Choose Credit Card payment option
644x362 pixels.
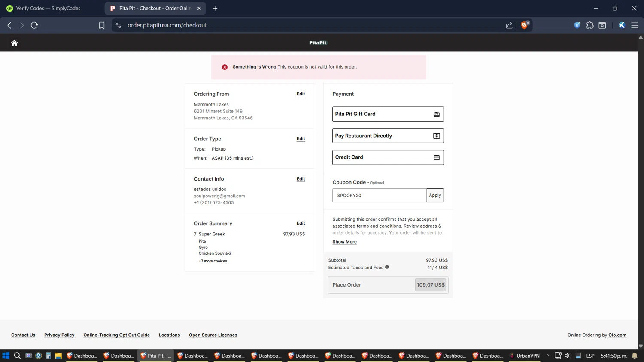click(388, 157)
